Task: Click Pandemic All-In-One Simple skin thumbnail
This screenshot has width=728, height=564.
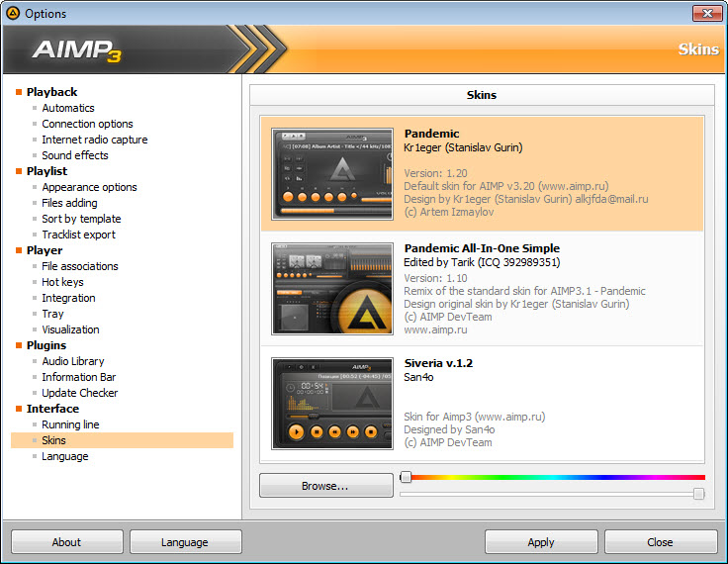Action: [x=332, y=289]
